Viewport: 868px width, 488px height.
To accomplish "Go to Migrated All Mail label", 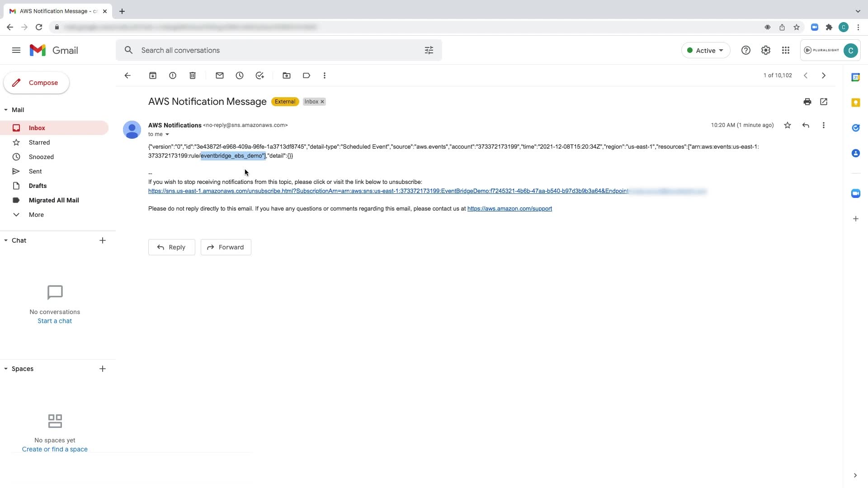I will (54, 200).
